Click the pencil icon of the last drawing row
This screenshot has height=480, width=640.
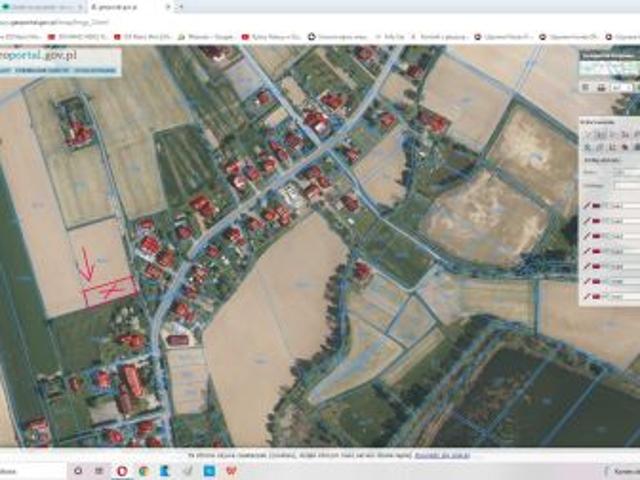pyautogui.click(x=587, y=297)
